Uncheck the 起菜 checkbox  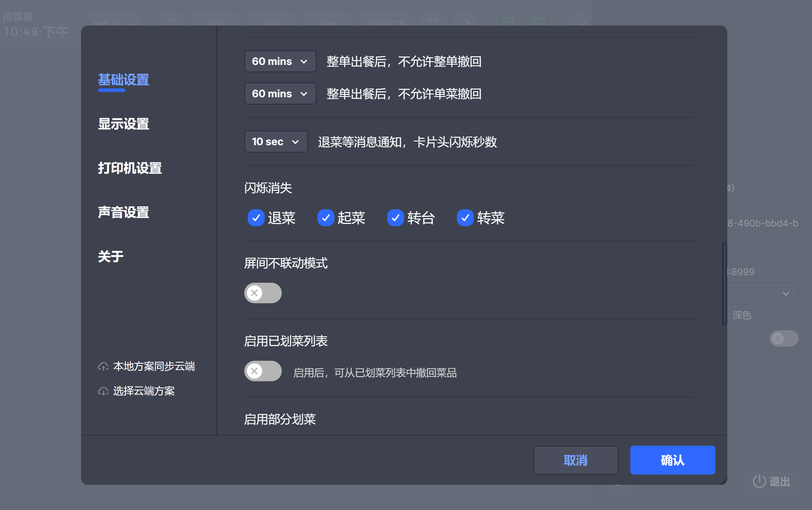point(326,218)
